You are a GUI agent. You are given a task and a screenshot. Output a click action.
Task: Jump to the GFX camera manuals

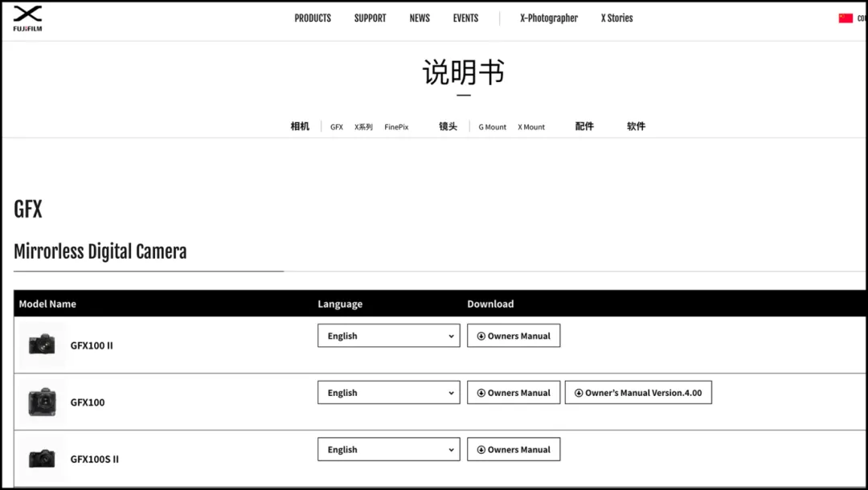click(337, 127)
